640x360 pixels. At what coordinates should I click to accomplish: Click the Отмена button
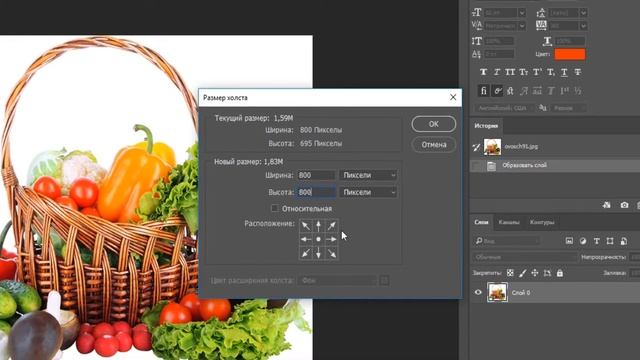(433, 144)
